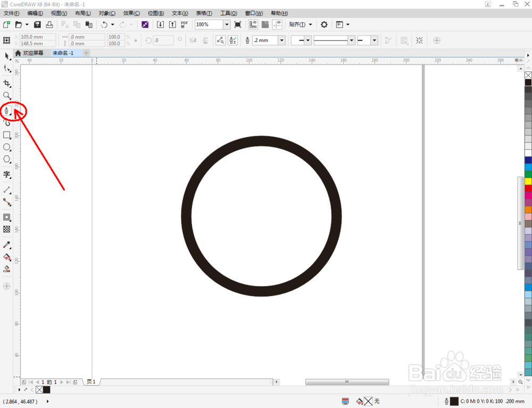Open Options via gear icon
Image resolution: width=532 pixels, height=408 pixels.
tap(324, 25)
